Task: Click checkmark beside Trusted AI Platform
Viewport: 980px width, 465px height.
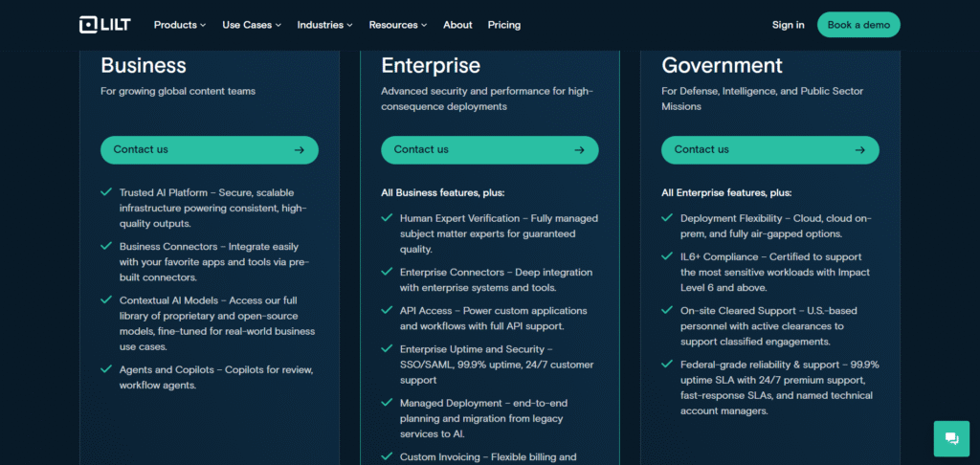Action: 106,192
